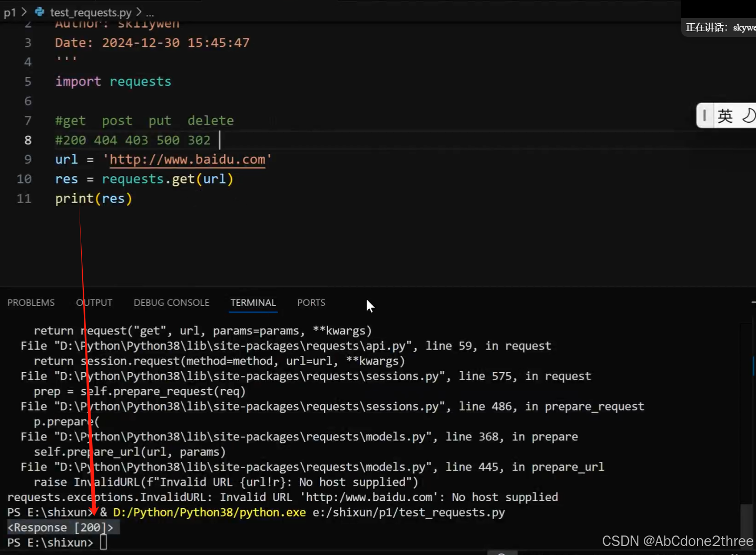Expand the "..." breadcrumb ellipsis
Viewport: 756px width, 555px height.
click(x=150, y=13)
